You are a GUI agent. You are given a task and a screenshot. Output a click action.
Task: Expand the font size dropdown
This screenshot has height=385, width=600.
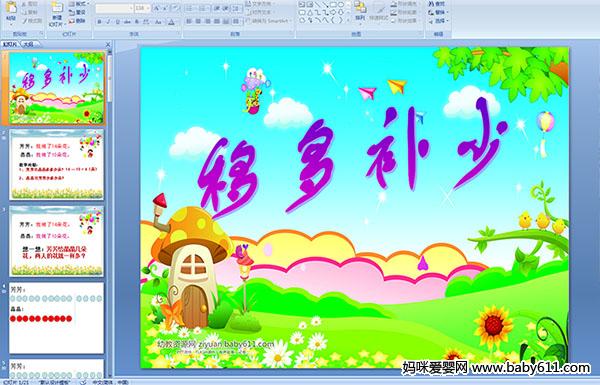click(x=142, y=8)
